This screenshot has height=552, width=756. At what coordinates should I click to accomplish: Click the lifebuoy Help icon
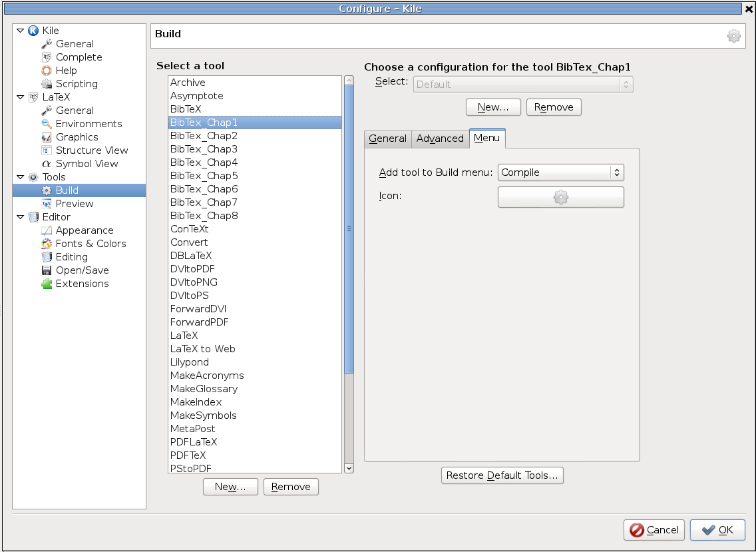point(47,71)
